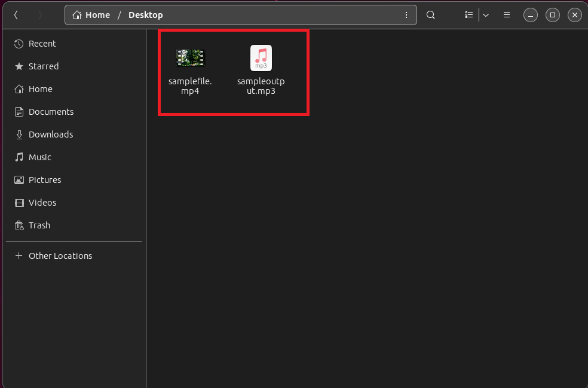Open the hamburger main menu
The image size is (588, 388).
pos(506,14)
